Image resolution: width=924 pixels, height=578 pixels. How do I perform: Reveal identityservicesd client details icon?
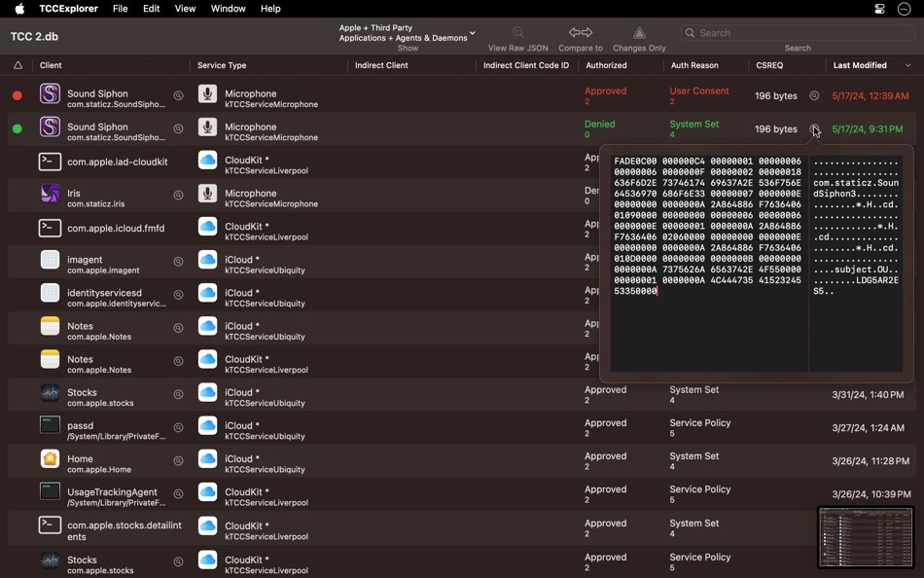pyautogui.click(x=178, y=294)
